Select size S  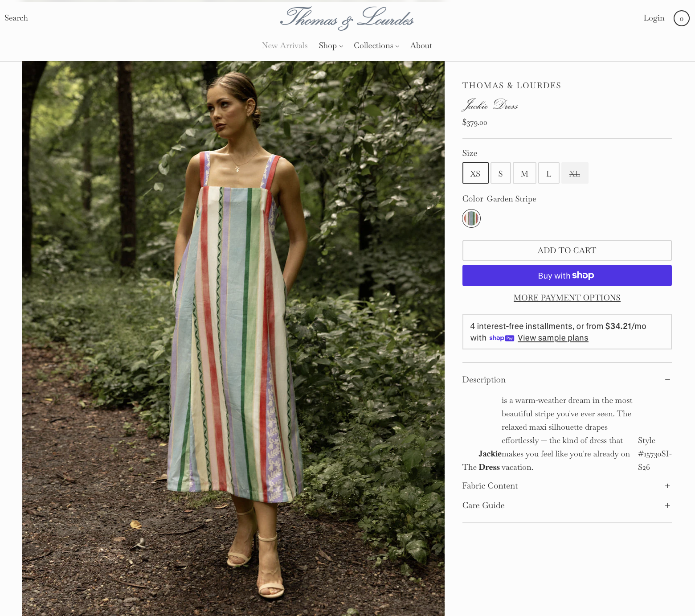click(x=501, y=173)
